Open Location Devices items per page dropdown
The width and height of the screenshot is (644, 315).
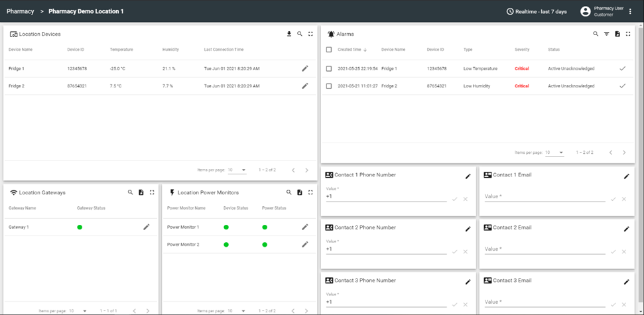[x=237, y=170]
